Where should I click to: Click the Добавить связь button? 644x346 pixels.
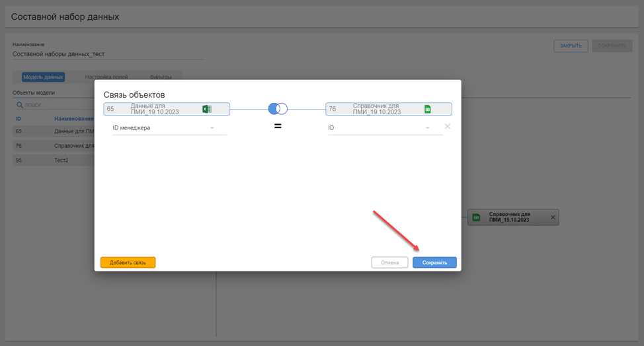(128, 262)
